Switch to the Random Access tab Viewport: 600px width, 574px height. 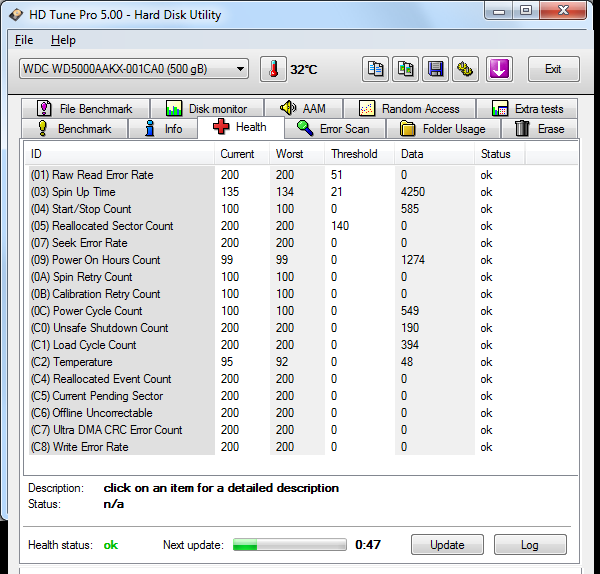click(x=409, y=109)
